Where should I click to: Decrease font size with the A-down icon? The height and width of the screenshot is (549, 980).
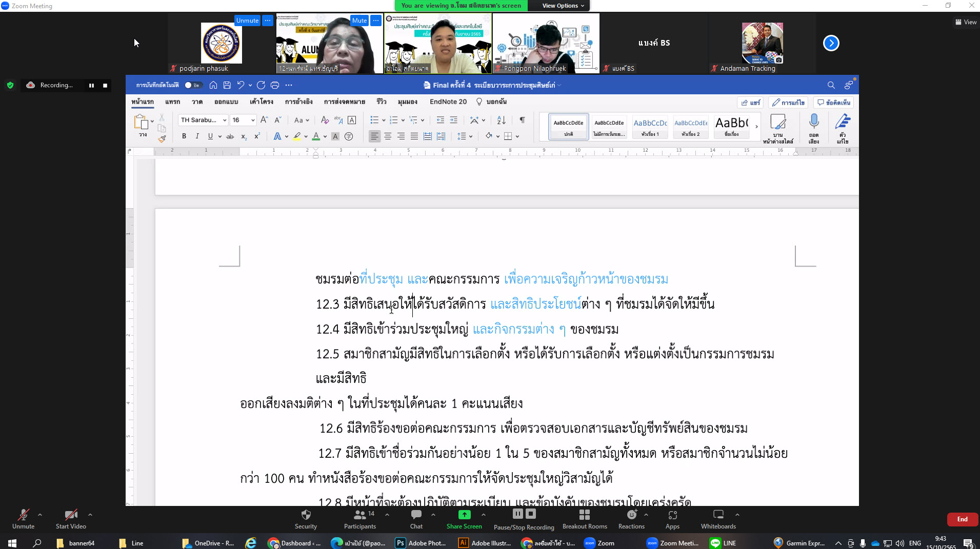278,120
